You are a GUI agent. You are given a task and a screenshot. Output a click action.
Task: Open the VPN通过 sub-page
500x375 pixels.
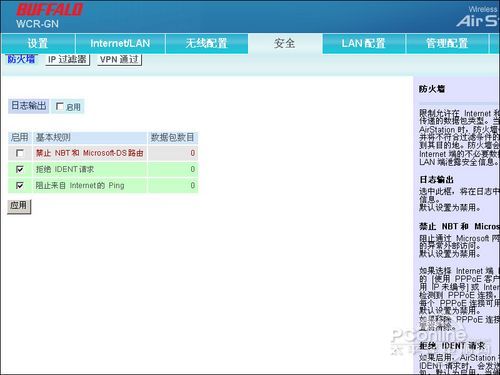click(119, 60)
